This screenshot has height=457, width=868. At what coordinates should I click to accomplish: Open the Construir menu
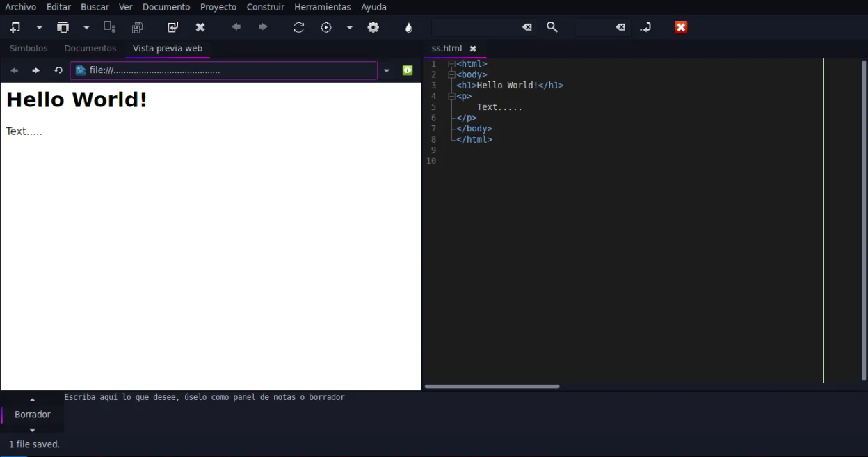266,7
